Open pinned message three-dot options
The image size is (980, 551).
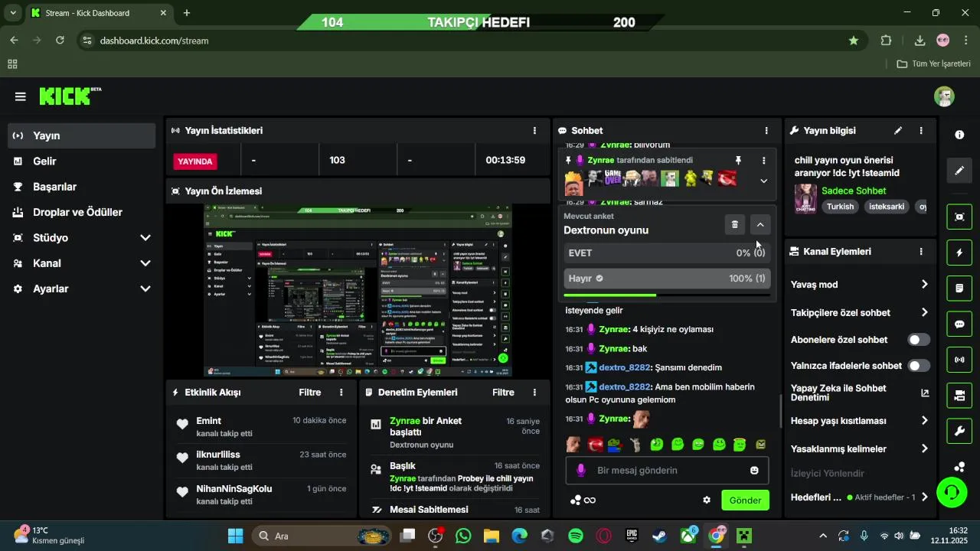pos(763,161)
